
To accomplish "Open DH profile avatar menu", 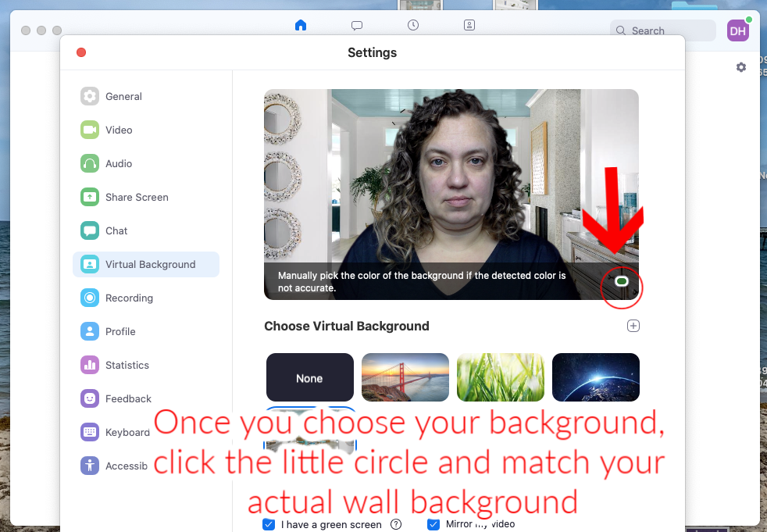I will point(737,30).
